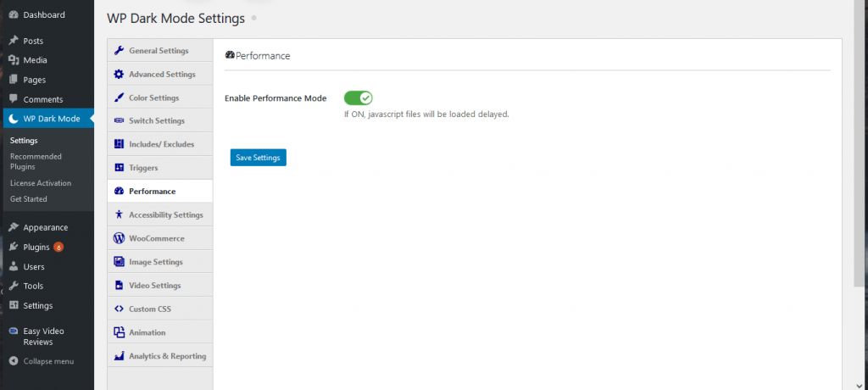
Task: Click the Plugins plug icon
Action: 14,247
